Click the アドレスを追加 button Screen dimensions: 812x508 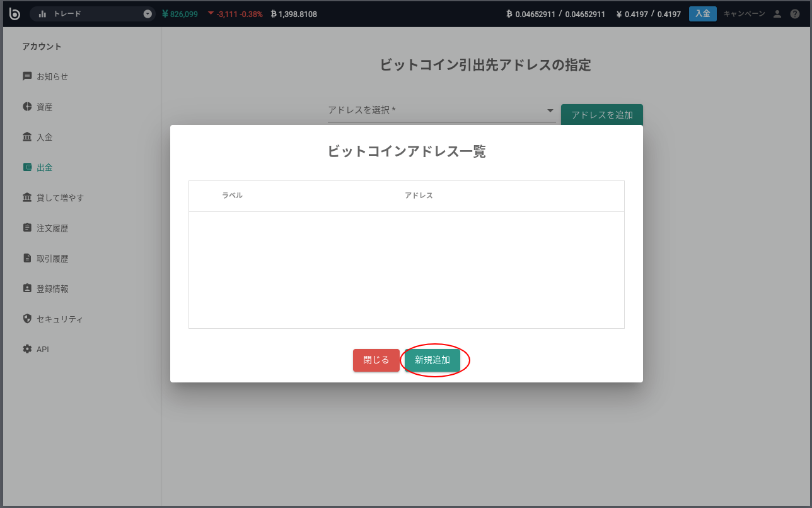tap(601, 115)
